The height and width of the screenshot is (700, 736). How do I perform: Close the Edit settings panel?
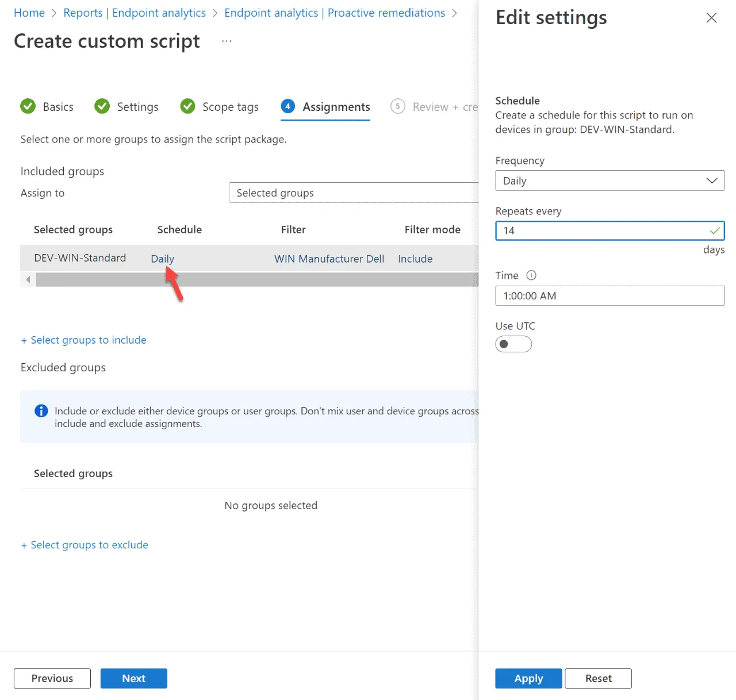[x=711, y=18]
